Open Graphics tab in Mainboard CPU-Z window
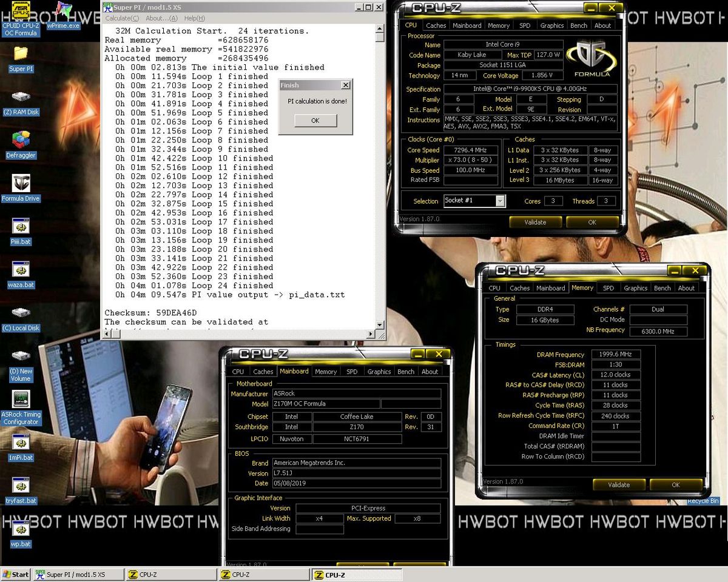 pyautogui.click(x=379, y=372)
